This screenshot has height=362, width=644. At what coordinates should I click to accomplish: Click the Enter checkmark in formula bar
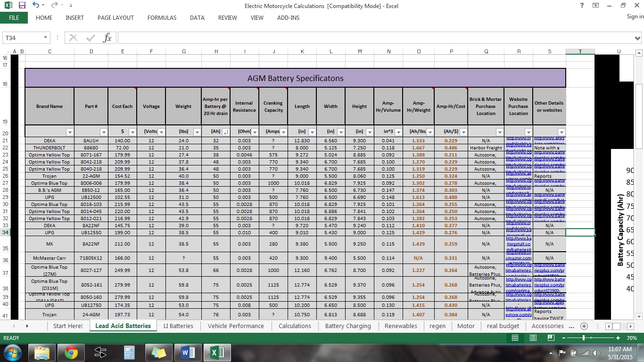coord(91,38)
